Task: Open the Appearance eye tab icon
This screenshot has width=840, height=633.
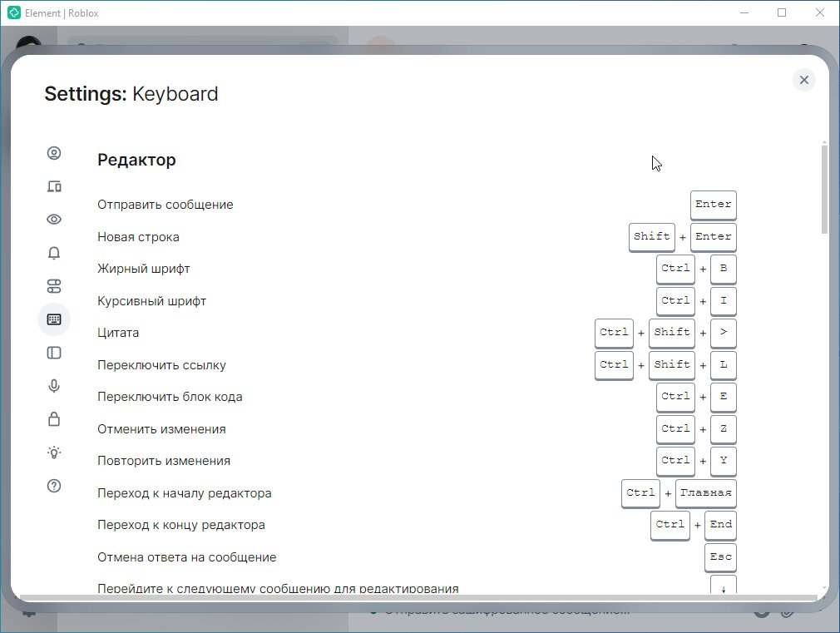Action: point(54,220)
